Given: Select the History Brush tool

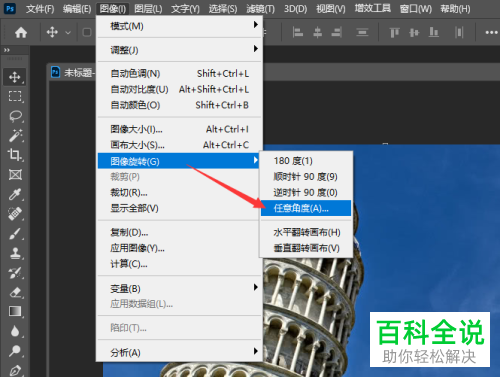Looking at the screenshot, I should click(x=15, y=273).
